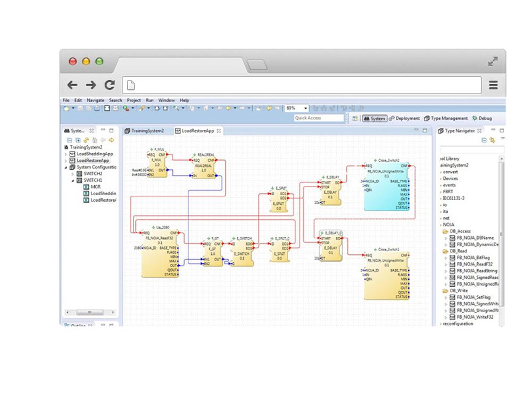Expand the FB_NOJA_BitFlag type entry
Image resolution: width=532 pixels, height=399 pixels.
446,258
